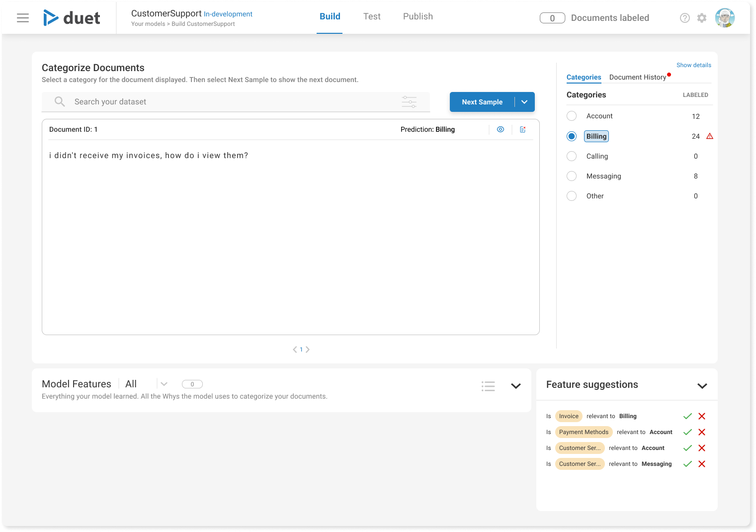Select the Account category radio button
This screenshot has width=756, height=532.
click(x=572, y=116)
